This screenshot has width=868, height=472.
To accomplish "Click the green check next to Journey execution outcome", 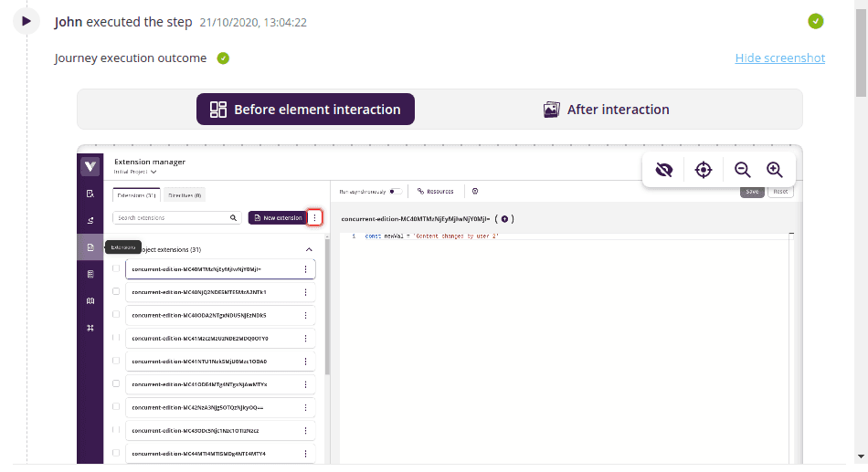I will 223,58.
